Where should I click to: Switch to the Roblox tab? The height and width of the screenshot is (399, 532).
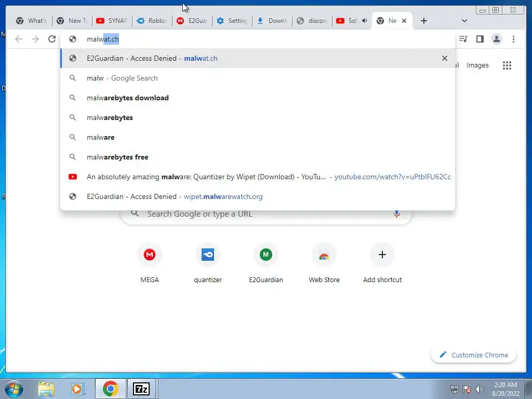152,21
